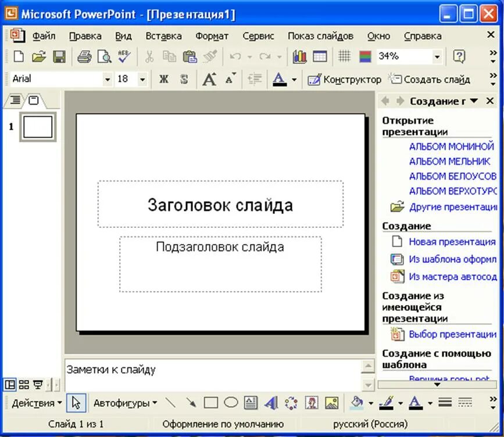This screenshot has height=437, width=504.
Task: Run the spelling check icon
Action: coord(124,56)
